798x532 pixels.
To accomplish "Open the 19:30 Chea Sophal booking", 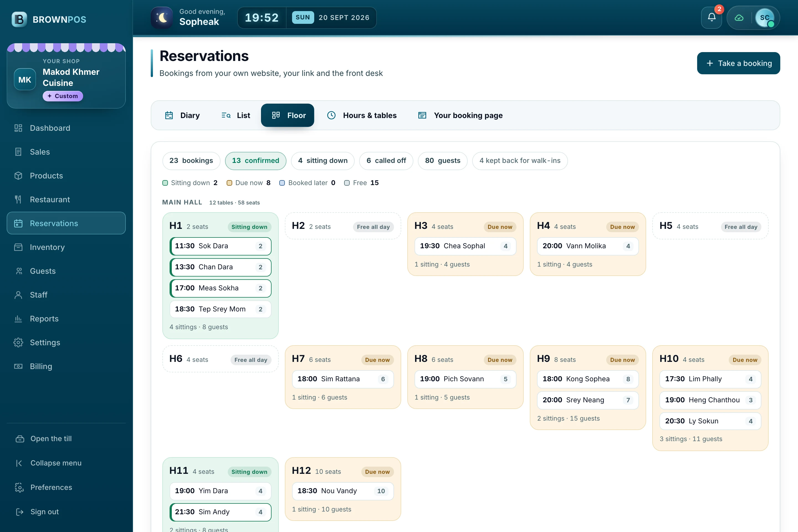I will pos(465,246).
